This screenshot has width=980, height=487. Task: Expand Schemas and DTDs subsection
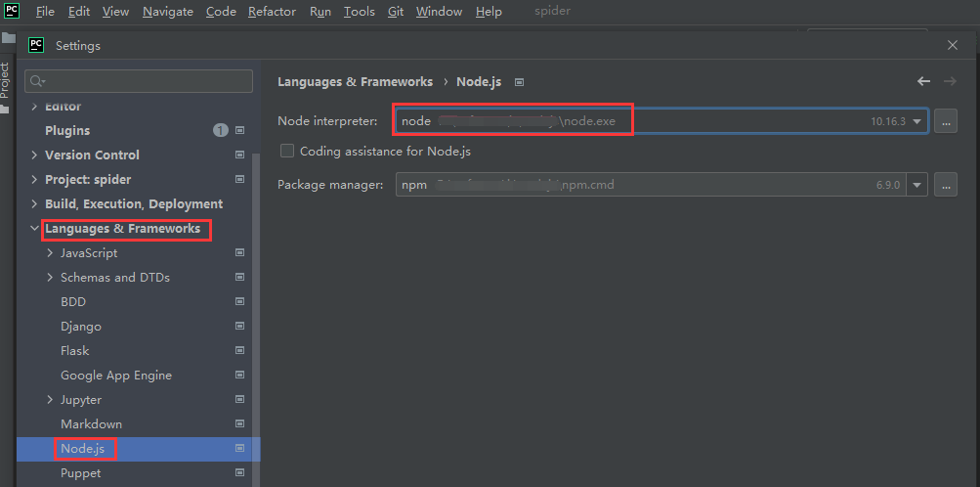(50, 278)
